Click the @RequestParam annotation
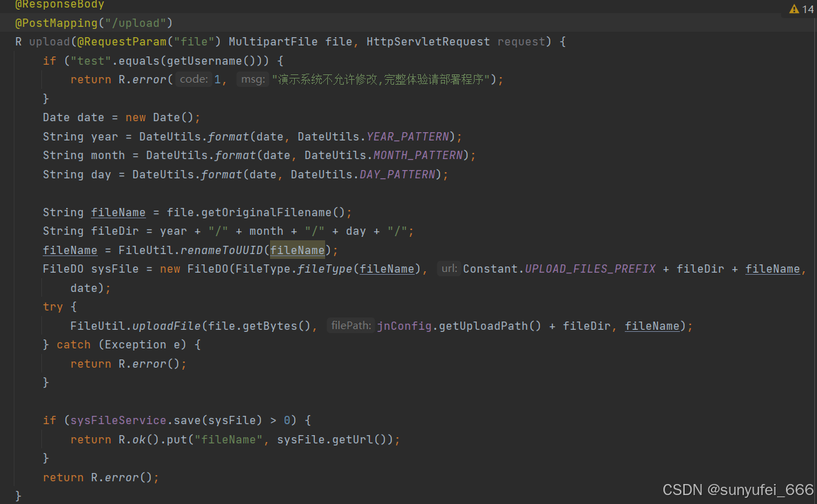 click(x=121, y=41)
